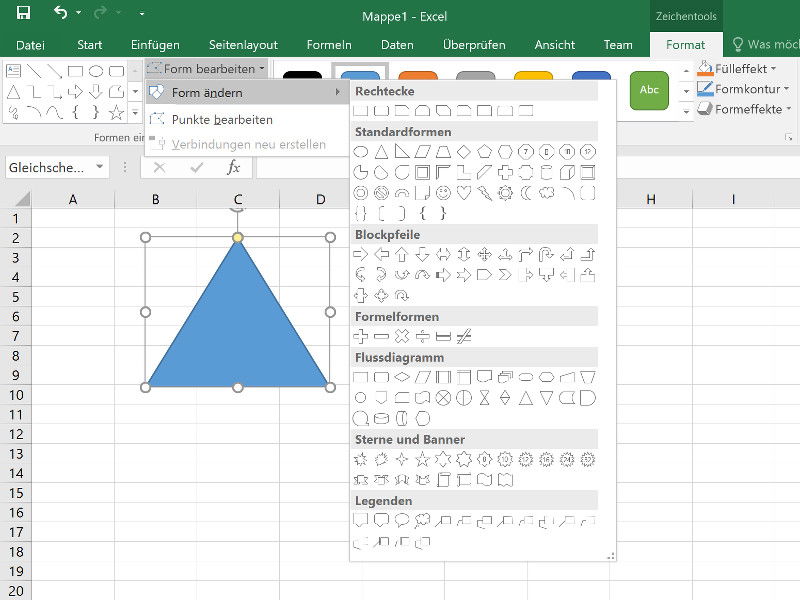Apply the yellow shape style swatch
The image size is (800, 600).
pos(533,76)
